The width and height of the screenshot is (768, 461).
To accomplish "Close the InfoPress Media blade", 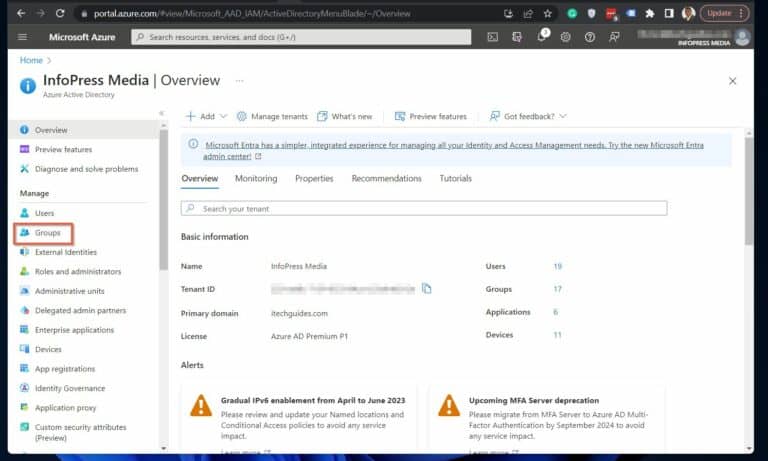I will (x=732, y=81).
